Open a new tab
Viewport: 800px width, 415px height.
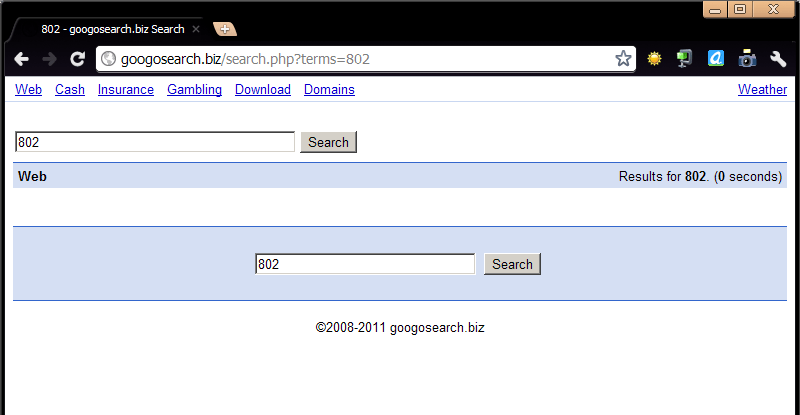[x=224, y=29]
